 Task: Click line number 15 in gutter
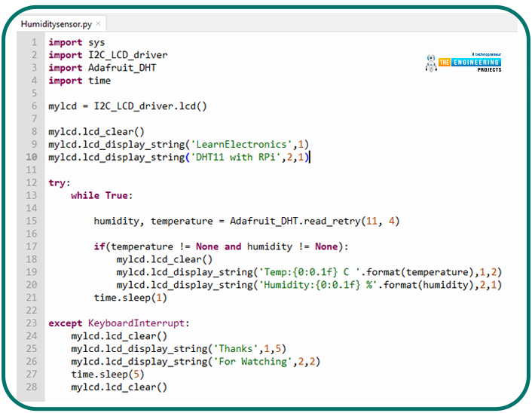click(32, 222)
